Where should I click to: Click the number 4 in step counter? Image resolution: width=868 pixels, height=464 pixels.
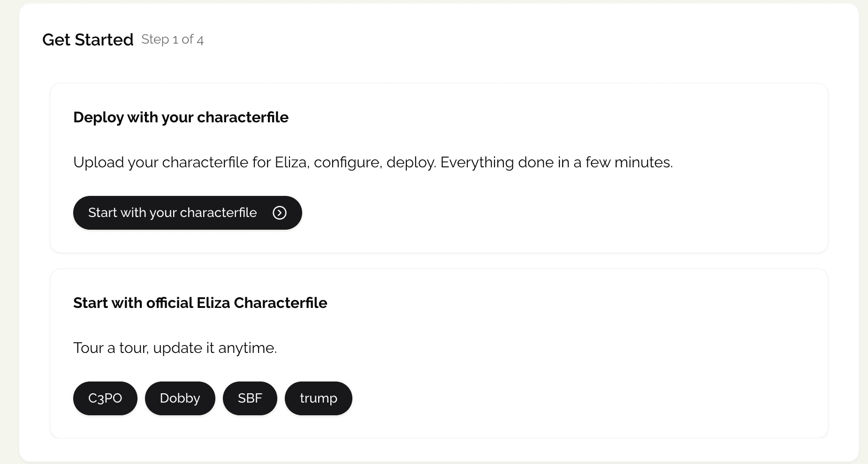(200, 40)
